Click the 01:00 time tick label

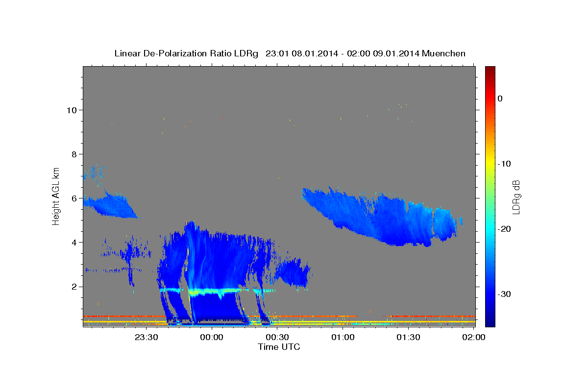click(x=343, y=337)
